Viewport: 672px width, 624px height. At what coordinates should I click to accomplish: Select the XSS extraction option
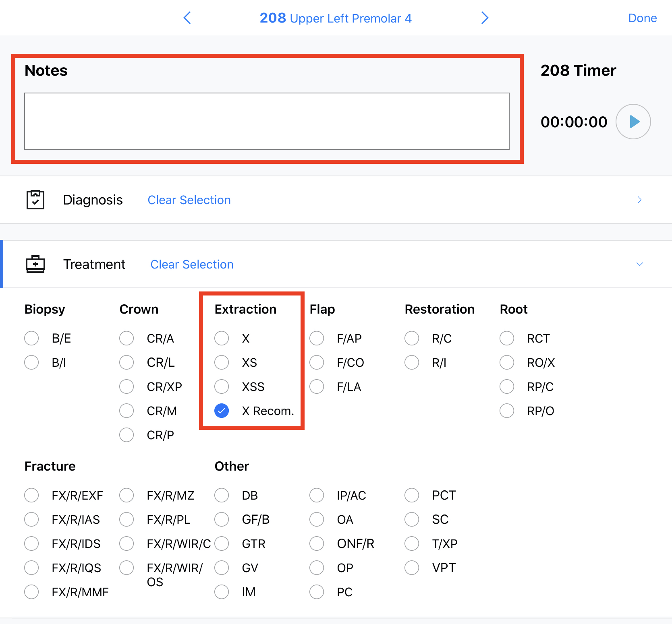222,386
